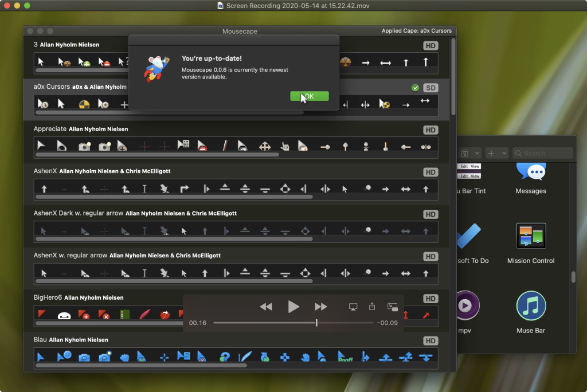
Task: Click the Mousecape window vertical scrollbar
Action: click(x=453, y=77)
